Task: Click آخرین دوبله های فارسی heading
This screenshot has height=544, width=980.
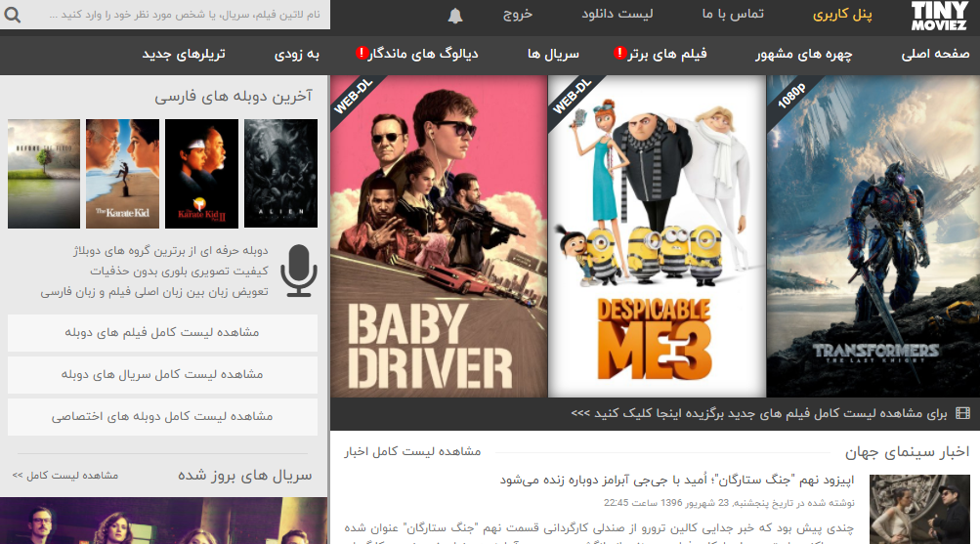Action: click(x=234, y=96)
